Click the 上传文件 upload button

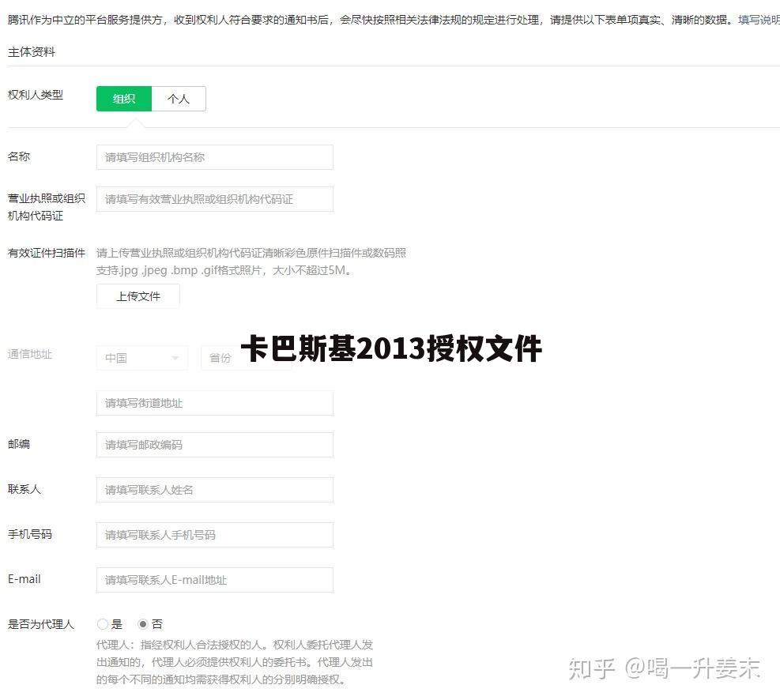point(138,296)
